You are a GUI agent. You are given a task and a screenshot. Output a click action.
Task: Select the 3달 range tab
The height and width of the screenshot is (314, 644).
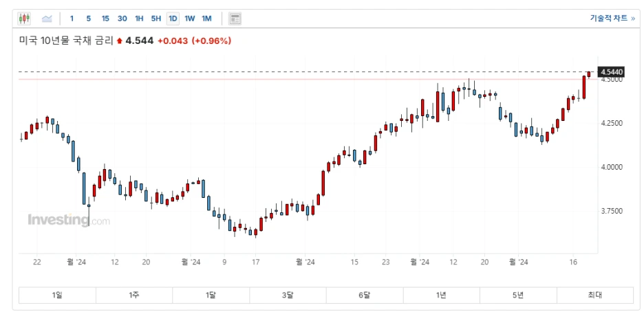click(288, 295)
